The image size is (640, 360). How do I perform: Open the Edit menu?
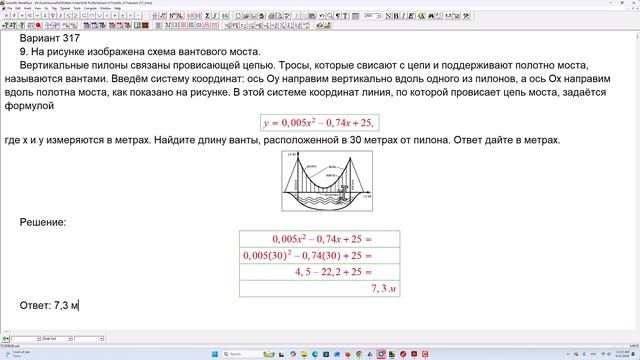click(18, 8)
